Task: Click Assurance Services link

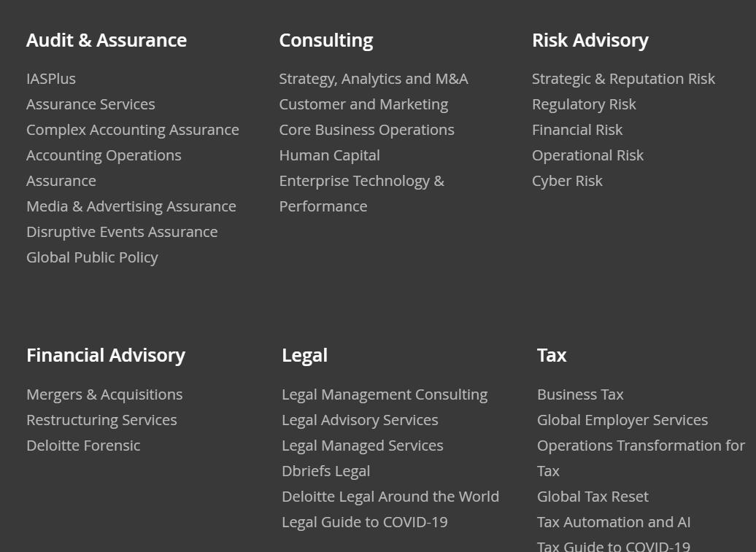Action: pyautogui.click(x=90, y=104)
